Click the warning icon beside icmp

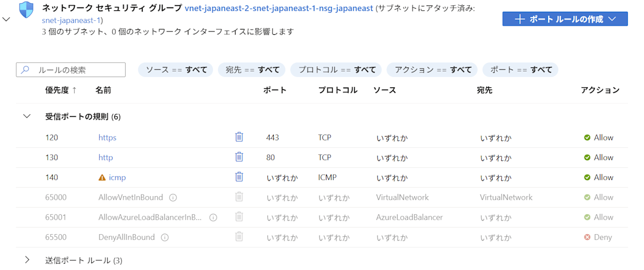[102, 177]
